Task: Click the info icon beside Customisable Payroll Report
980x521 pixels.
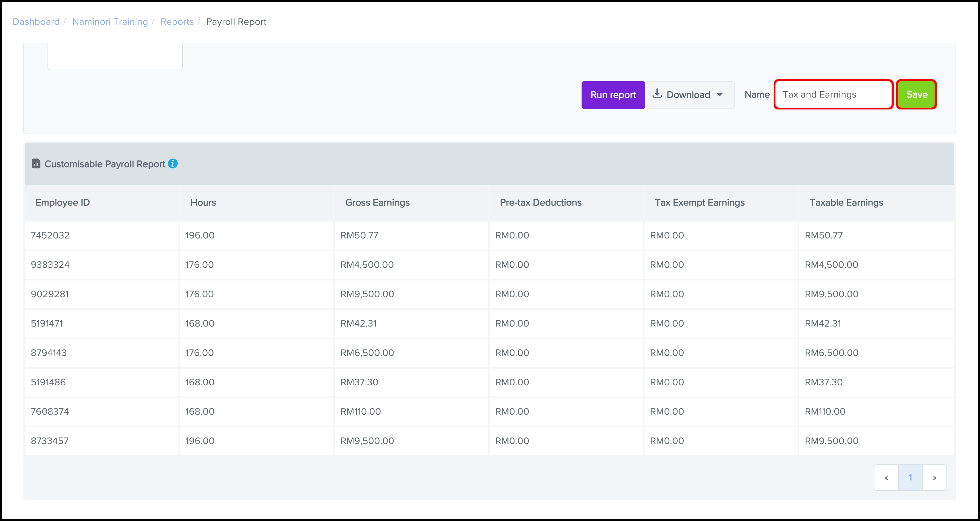Action: pos(173,164)
